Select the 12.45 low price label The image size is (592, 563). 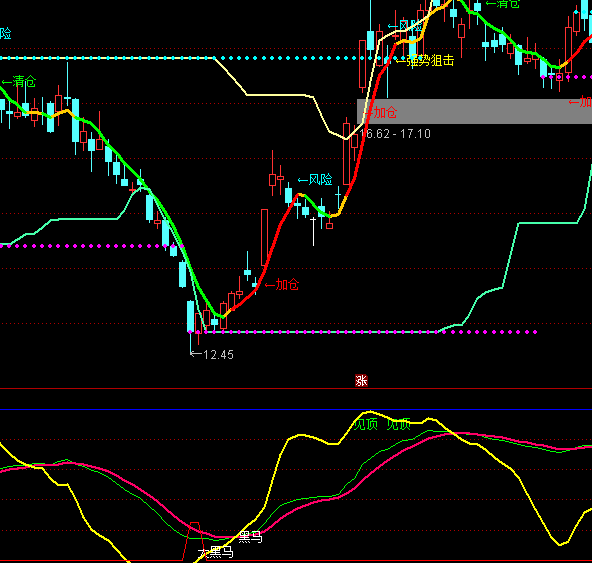[218, 355]
